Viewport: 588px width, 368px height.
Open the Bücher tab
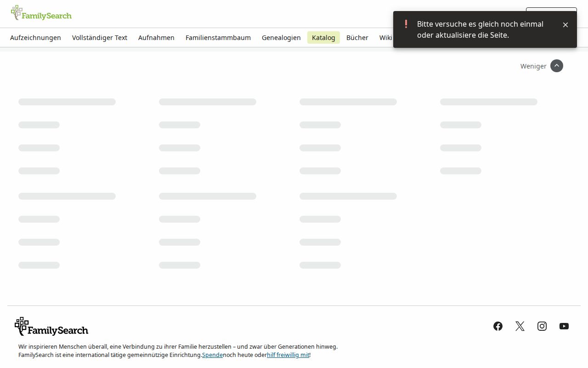(x=357, y=38)
